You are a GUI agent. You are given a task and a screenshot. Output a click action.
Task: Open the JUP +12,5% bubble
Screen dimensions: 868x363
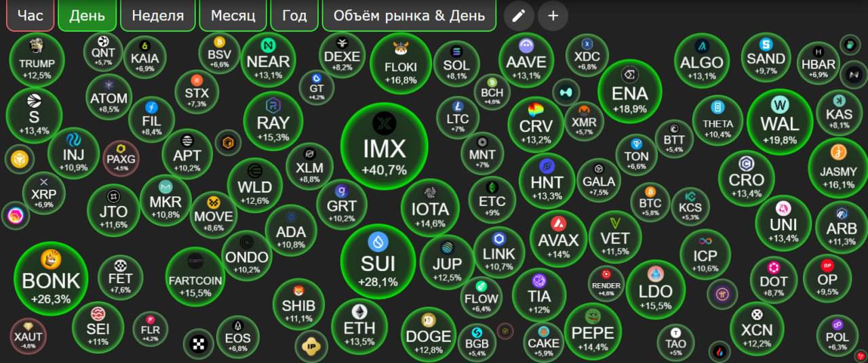tap(447, 262)
